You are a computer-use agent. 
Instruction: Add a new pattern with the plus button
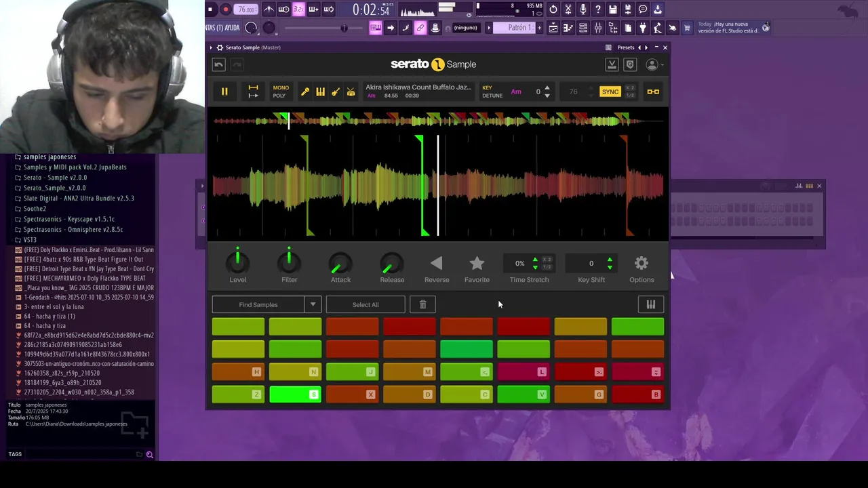[540, 28]
